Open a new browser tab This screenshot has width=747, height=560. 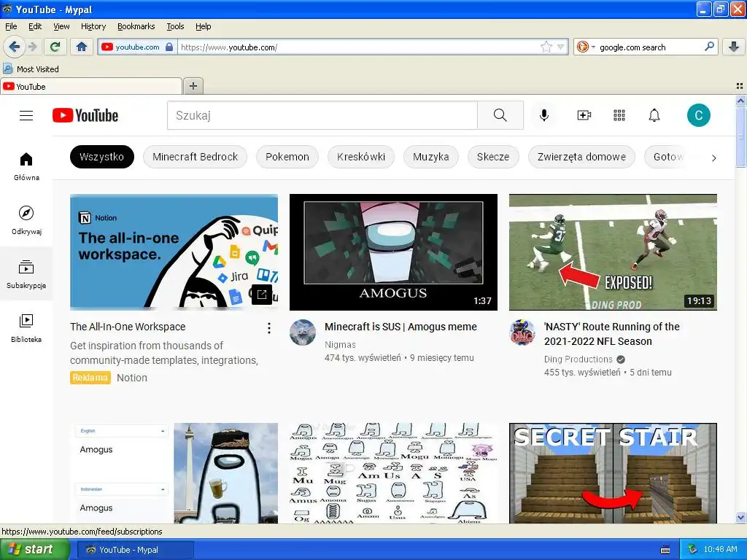[193, 86]
